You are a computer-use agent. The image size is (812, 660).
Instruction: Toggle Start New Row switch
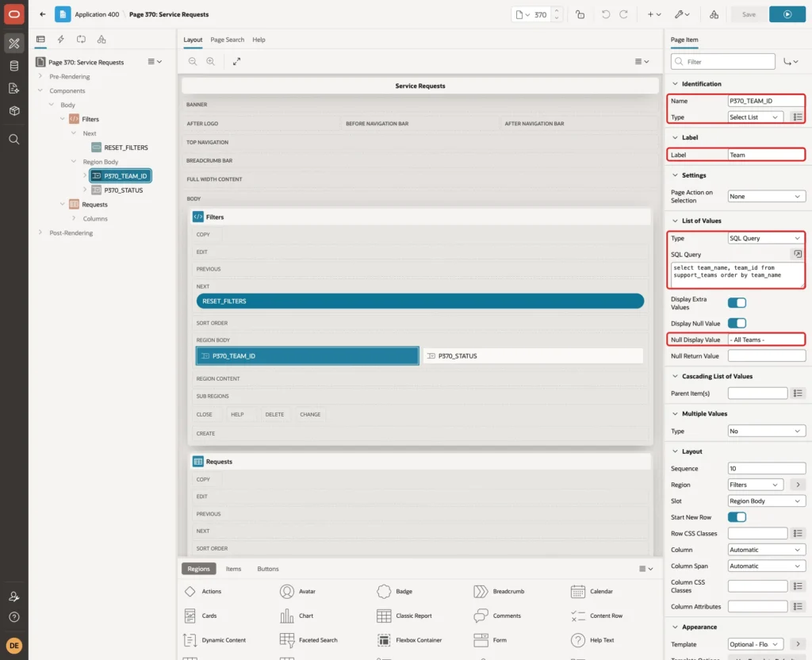pyautogui.click(x=737, y=517)
